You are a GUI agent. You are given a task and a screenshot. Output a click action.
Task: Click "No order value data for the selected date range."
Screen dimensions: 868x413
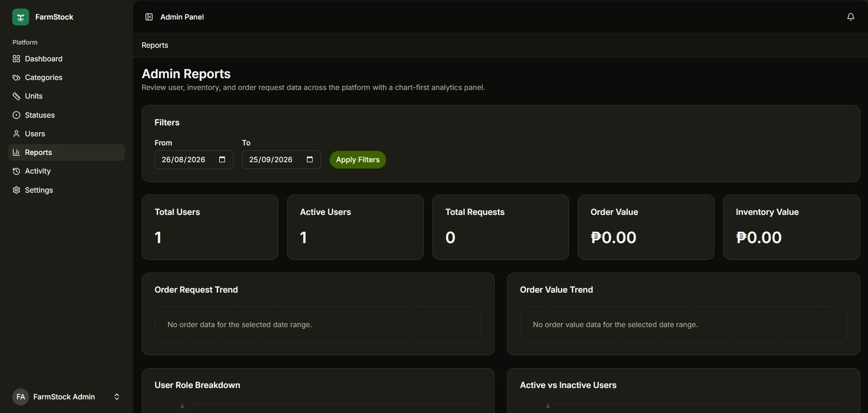coord(615,324)
